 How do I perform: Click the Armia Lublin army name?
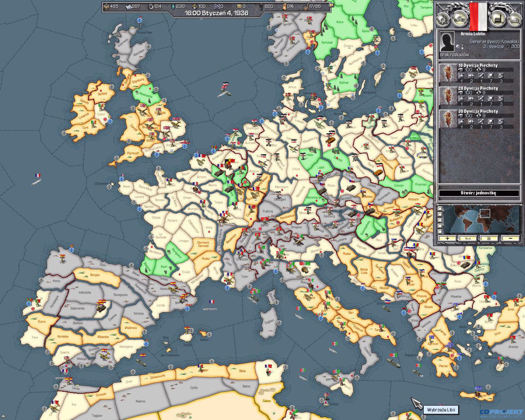tap(473, 34)
